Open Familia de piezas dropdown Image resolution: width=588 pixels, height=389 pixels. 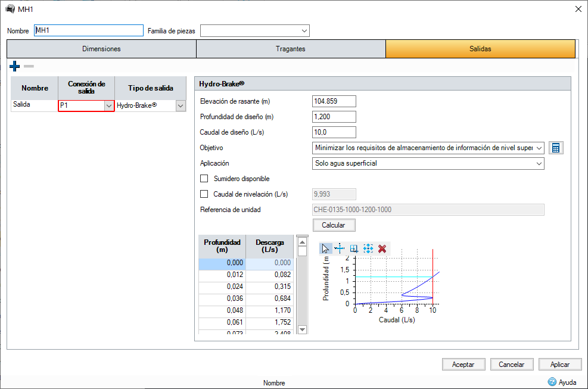click(304, 31)
